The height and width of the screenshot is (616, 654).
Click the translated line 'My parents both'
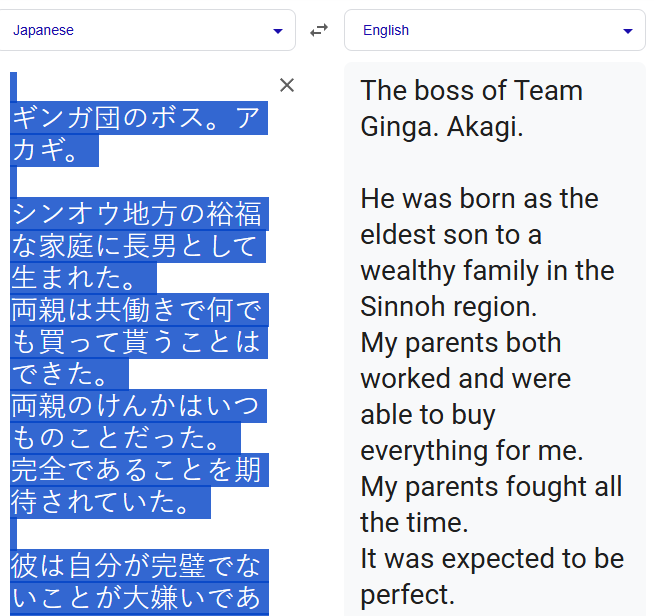tap(461, 342)
